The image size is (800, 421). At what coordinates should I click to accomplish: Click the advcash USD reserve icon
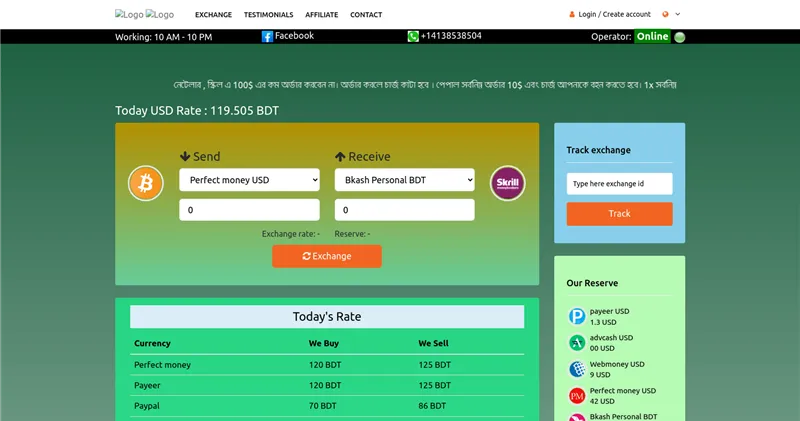tap(577, 343)
